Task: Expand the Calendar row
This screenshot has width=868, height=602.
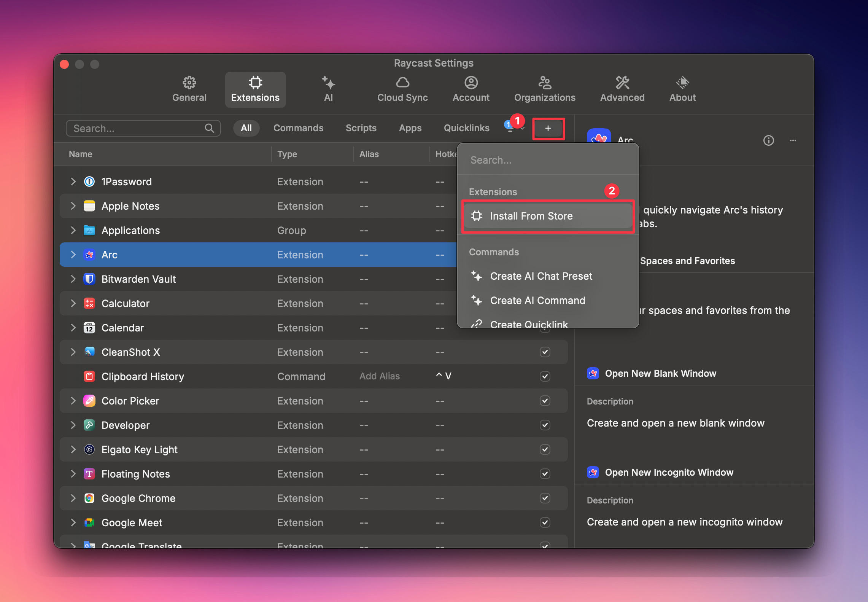Action: (x=73, y=328)
